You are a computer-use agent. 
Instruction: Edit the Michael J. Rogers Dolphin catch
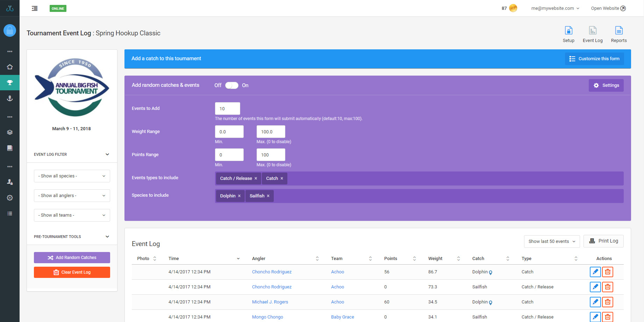click(595, 302)
